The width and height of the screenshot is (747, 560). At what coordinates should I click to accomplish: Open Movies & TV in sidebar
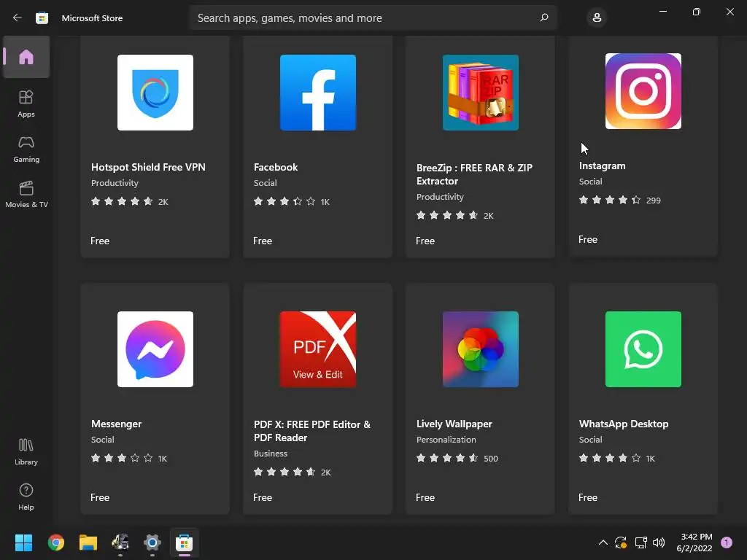coord(26,194)
